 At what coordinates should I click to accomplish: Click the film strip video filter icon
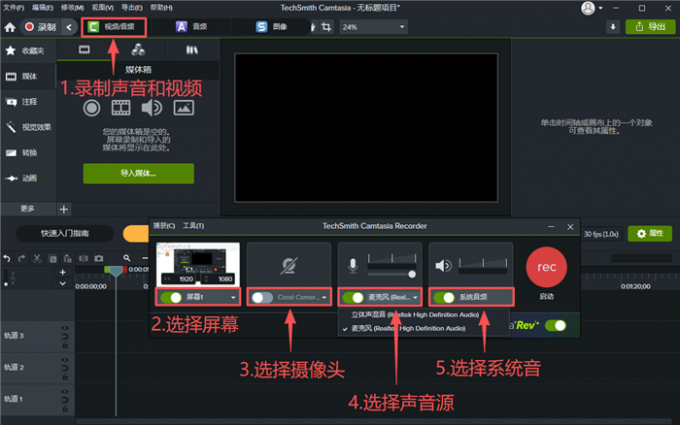tap(121, 108)
